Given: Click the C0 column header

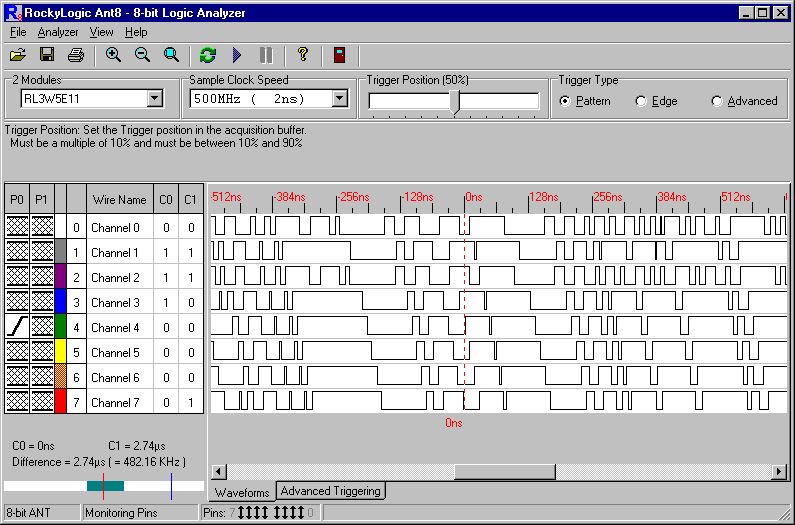Looking at the screenshot, I should (x=166, y=199).
